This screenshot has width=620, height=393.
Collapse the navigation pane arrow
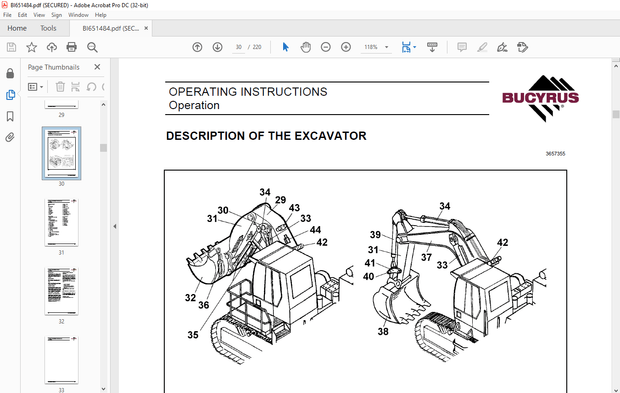[x=115, y=227]
